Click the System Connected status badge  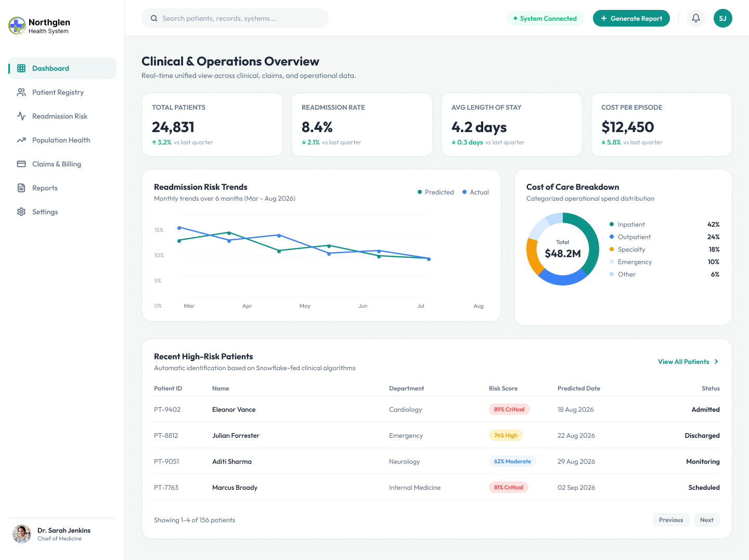[x=545, y=18]
